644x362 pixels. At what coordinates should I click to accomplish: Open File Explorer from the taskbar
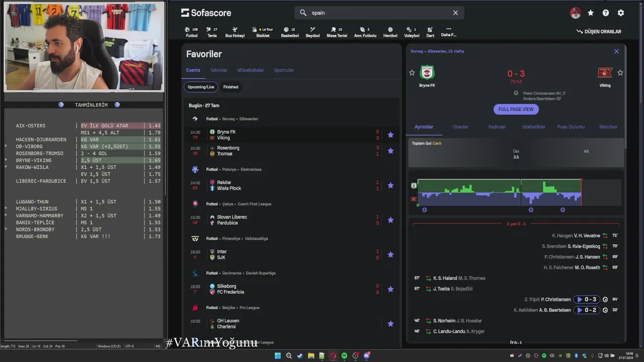pyautogui.click(x=311, y=356)
